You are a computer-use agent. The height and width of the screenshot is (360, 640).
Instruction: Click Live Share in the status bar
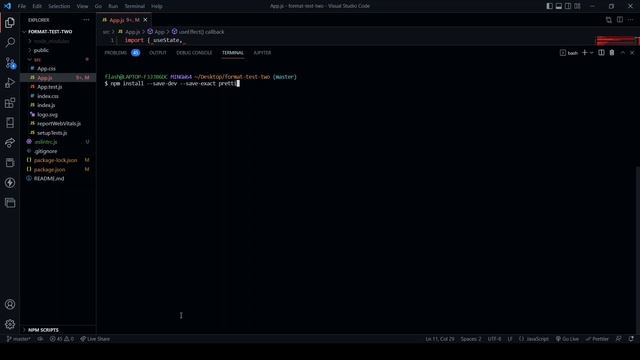coord(95,339)
